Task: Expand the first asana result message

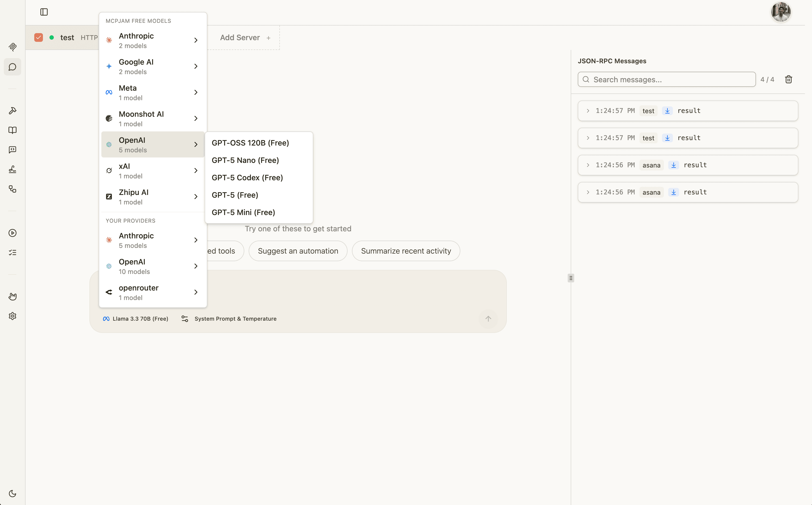Action: [588, 165]
